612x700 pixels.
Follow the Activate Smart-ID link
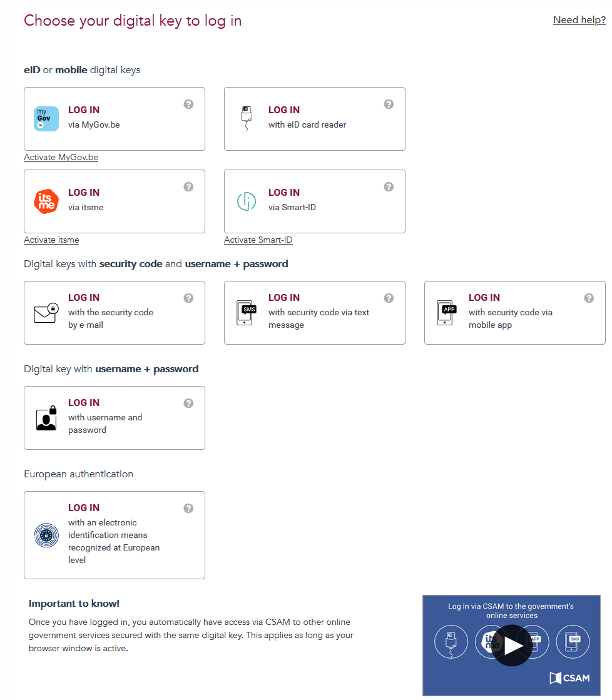258,240
